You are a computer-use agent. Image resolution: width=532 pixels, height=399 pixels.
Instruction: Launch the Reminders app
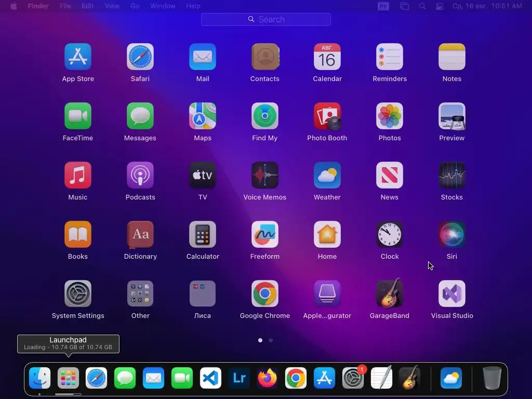(x=390, y=57)
